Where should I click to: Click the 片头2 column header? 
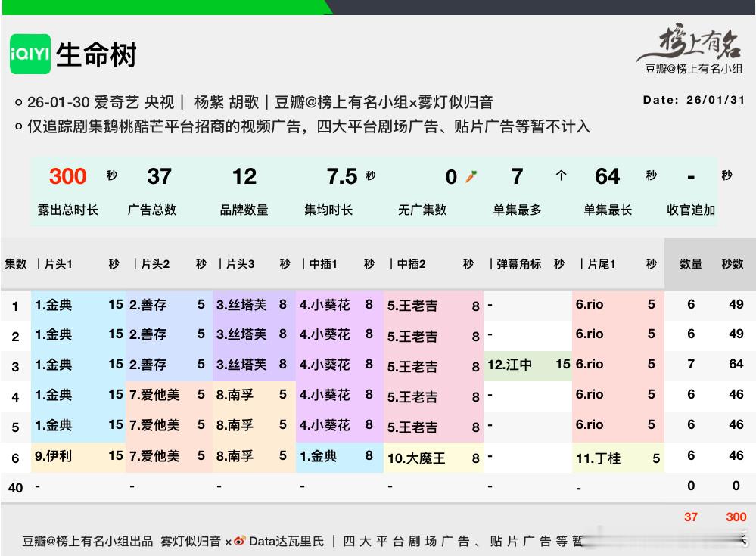(155, 264)
